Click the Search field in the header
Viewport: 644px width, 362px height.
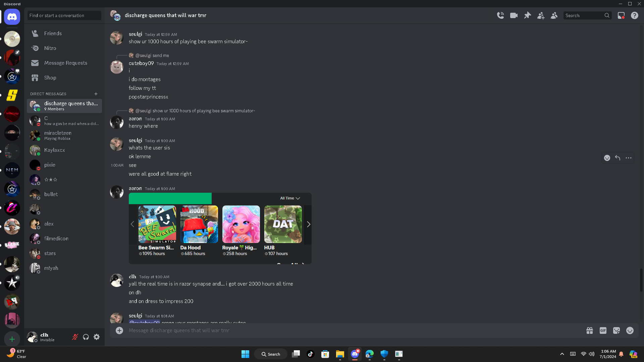coord(587,15)
